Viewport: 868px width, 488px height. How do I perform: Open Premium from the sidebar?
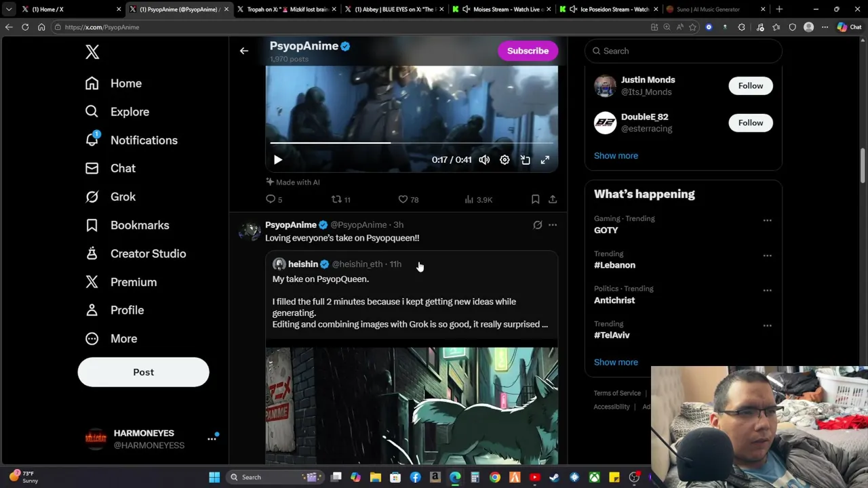click(121, 282)
